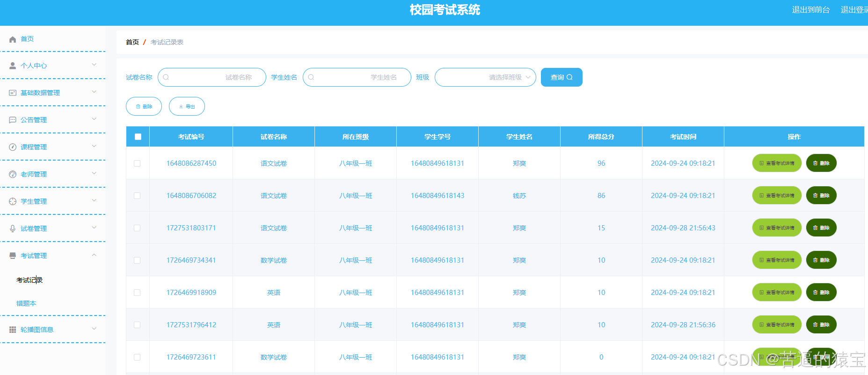
Task: Open 错题本 submenu item
Action: (26, 303)
